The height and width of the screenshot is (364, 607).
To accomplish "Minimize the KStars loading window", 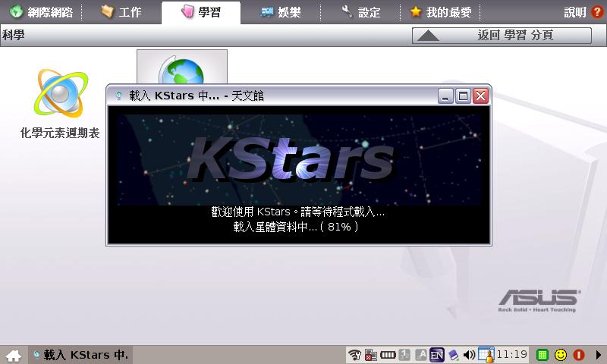I will [445, 96].
